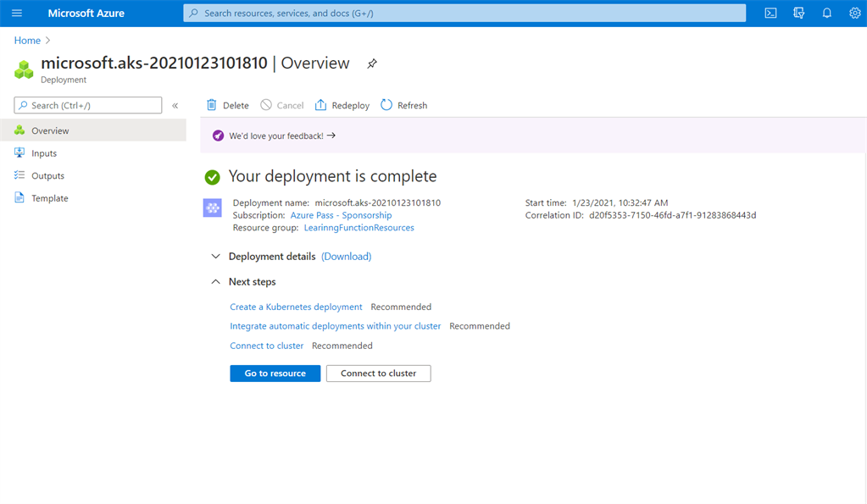Collapse the sidebar with the double chevron
Viewport: 867px width, 504px height.
175,105
